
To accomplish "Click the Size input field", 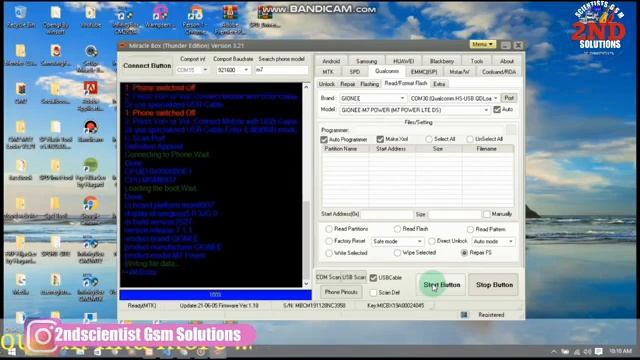I will [x=454, y=214].
